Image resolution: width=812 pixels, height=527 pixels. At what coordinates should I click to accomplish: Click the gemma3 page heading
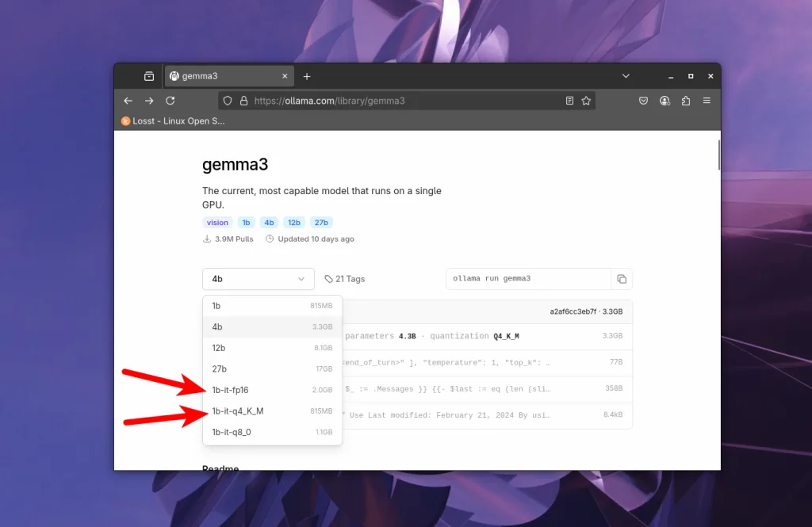235,165
